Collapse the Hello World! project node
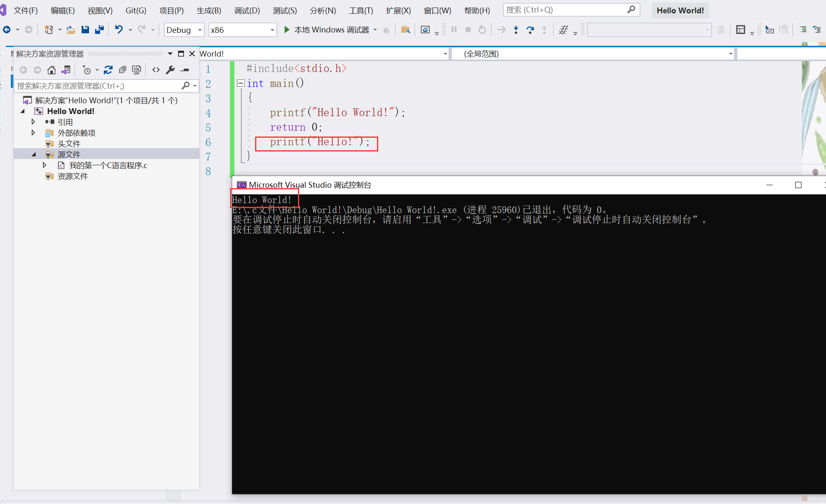Viewport: 826px width, 504px height. 23,111
